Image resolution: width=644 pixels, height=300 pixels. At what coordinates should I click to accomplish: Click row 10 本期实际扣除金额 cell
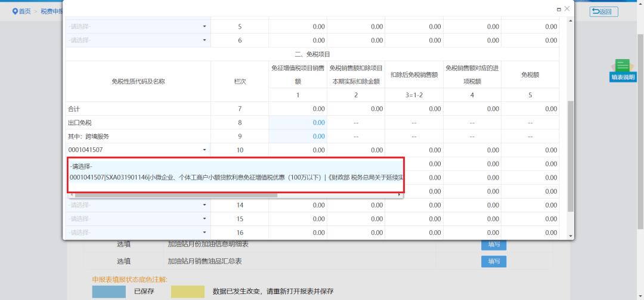pyautogui.click(x=356, y=150)
